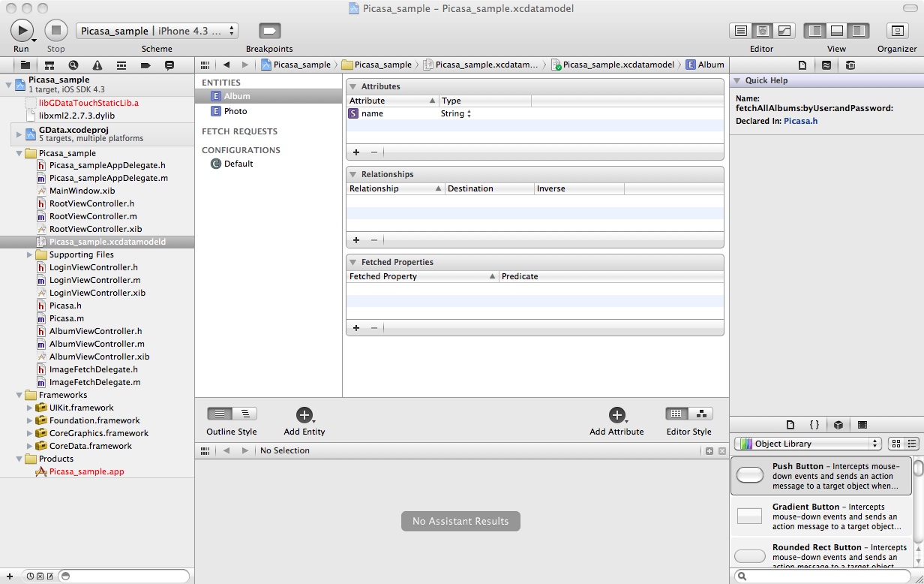The height and width of the screenshot is (584, 924).
Task: Select LoginViewController.m in navigator
Action: [x=94, y=280]
